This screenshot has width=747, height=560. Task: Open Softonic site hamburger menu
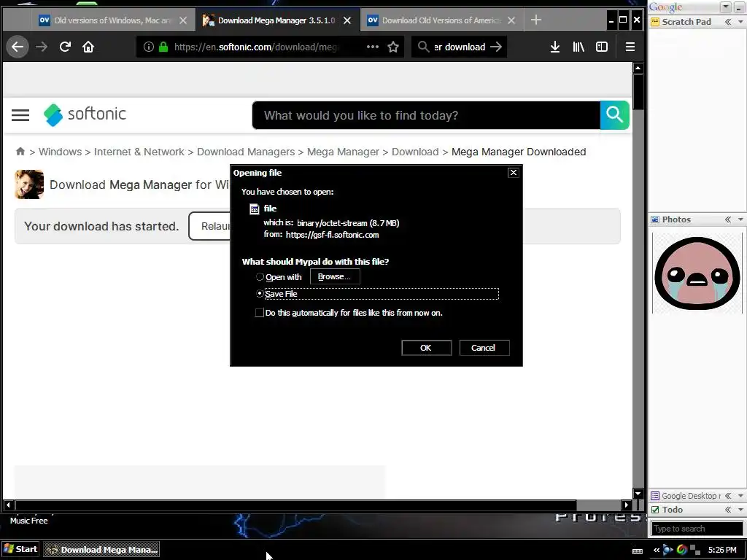(x=20, y=115)
